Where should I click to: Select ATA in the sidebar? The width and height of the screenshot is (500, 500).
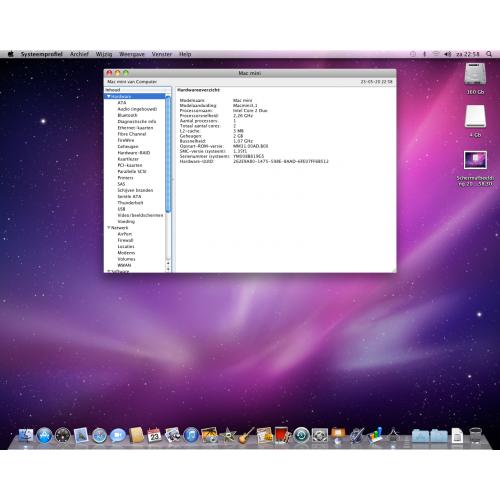click(122, 103)
